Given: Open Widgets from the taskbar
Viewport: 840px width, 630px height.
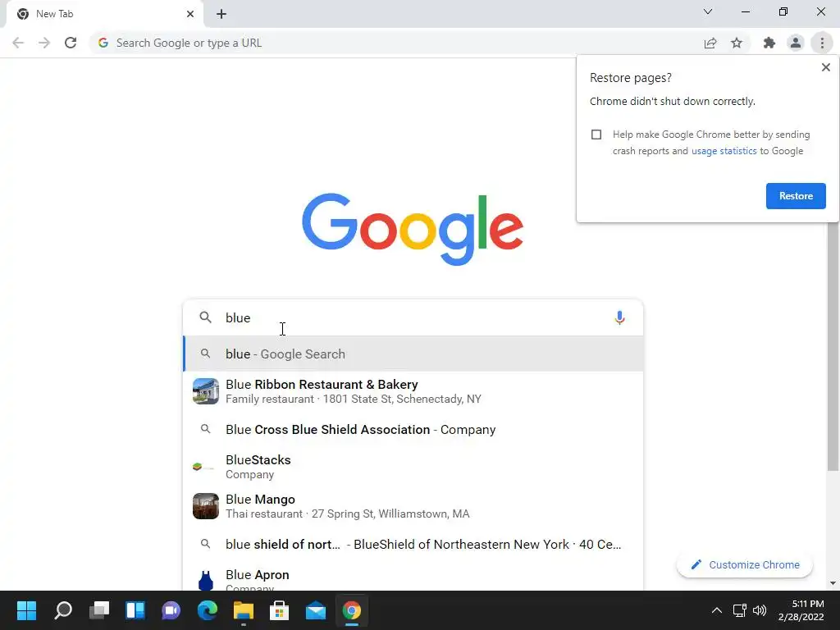Looking at the screenshot, I should (135, 610).
